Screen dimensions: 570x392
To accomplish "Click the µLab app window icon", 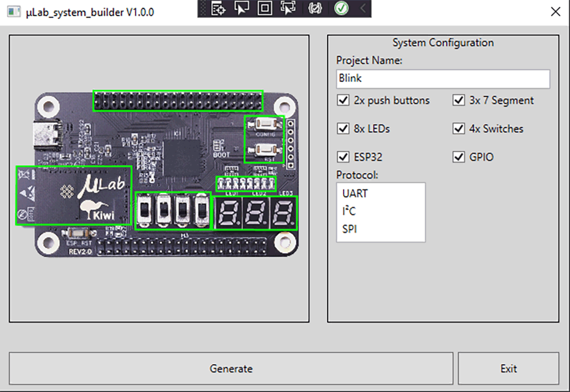I will click(x=14, y=12).
